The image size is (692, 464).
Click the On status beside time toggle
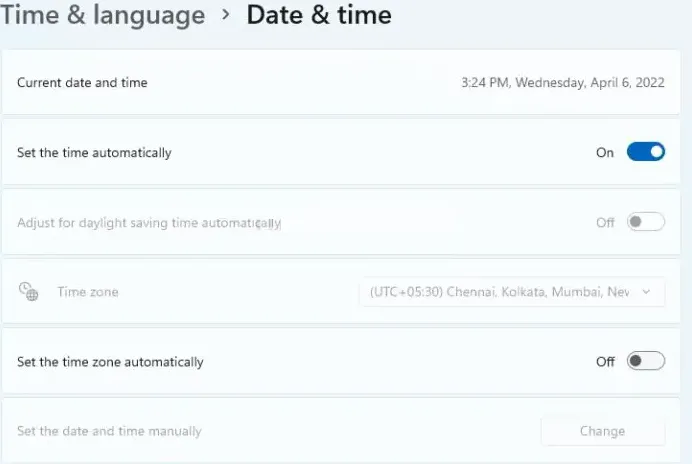(605, 153)
